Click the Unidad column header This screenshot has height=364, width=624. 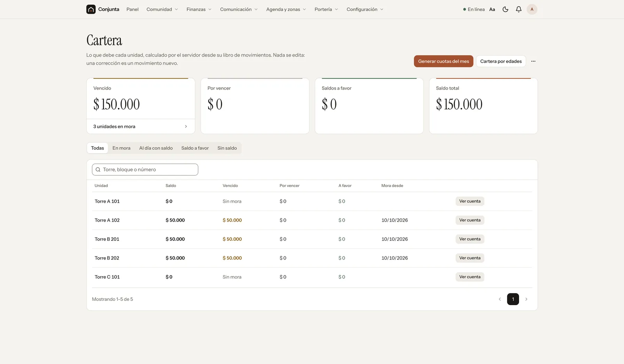click(101, 186)
